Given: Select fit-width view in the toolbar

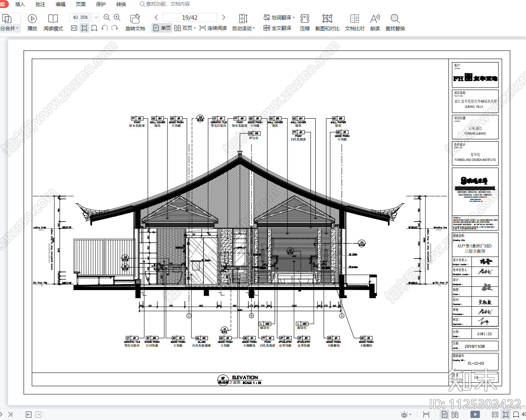Looking at the screenshot, I should (94, 28).
